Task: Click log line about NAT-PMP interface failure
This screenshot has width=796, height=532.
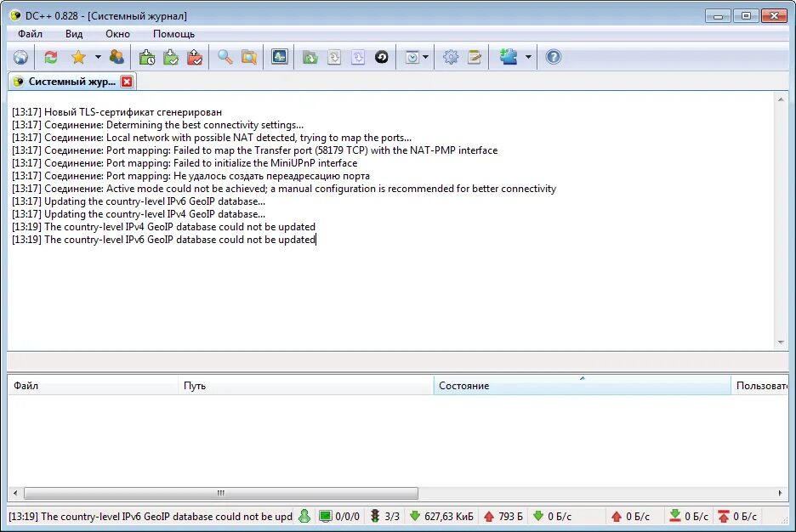Action: [x=255, y=150]
